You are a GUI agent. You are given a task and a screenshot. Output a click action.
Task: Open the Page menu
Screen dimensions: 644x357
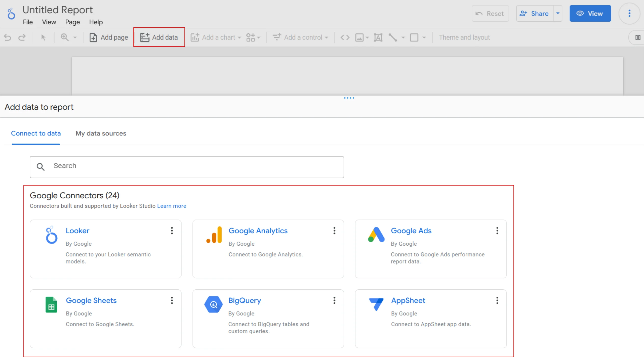point(72,22)
